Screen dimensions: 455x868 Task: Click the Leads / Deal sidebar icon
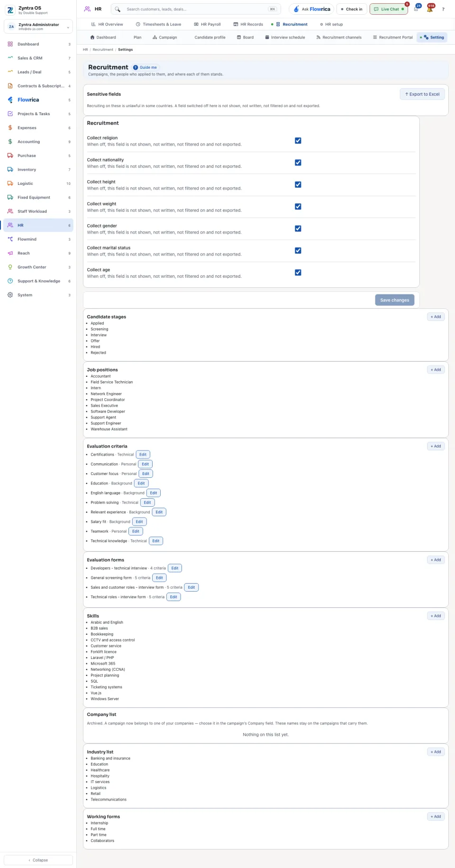10,72
